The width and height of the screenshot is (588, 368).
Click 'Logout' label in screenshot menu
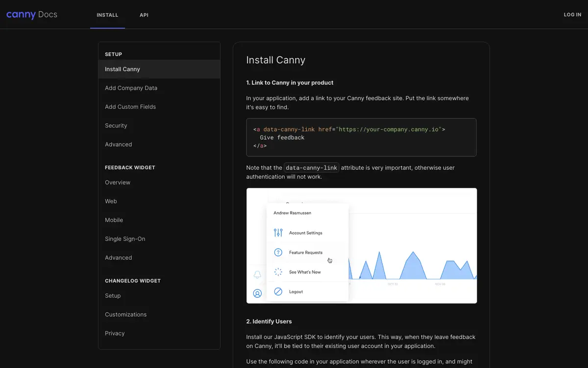tap(296, 291)
